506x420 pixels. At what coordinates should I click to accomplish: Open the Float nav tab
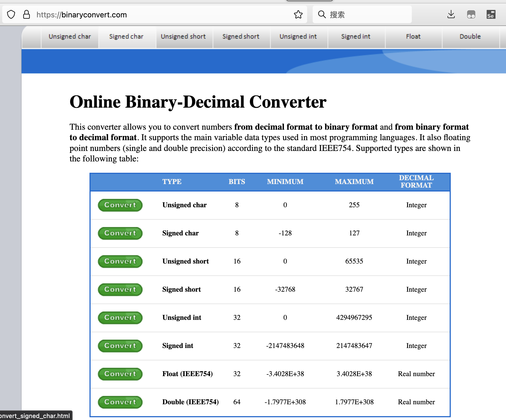tap(413, 37)
